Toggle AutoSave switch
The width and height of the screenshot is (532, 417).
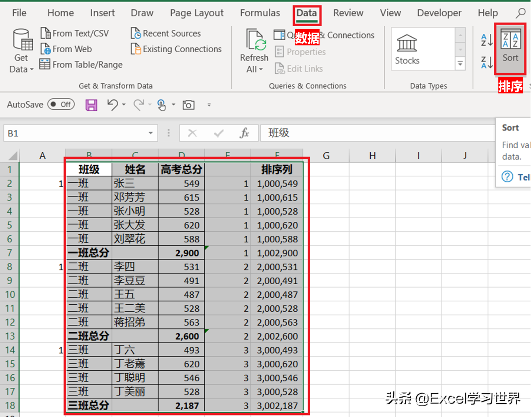(x=61, y=105)
